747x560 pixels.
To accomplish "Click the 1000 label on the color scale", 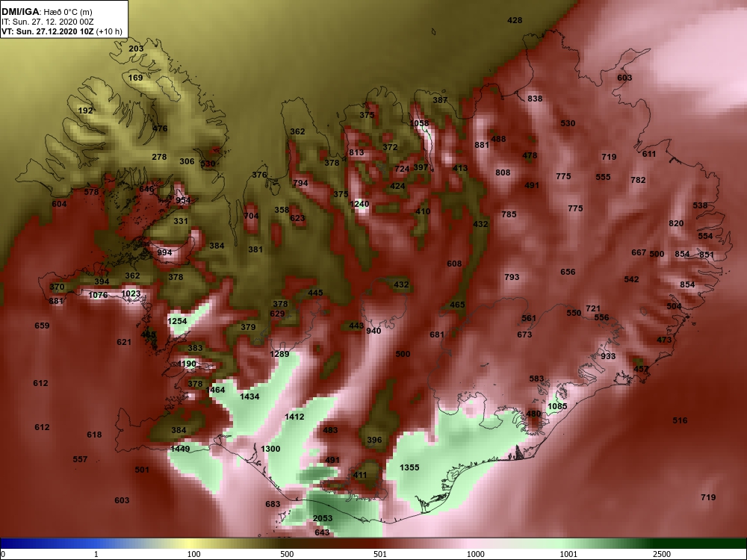I will click(x=475, y=554).
